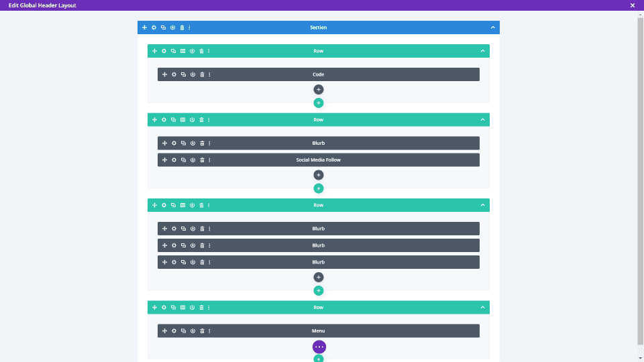Screen dimensions: 644x362
Task: Collapse the Section with its chevron
Action: click(x=493, y=27)
